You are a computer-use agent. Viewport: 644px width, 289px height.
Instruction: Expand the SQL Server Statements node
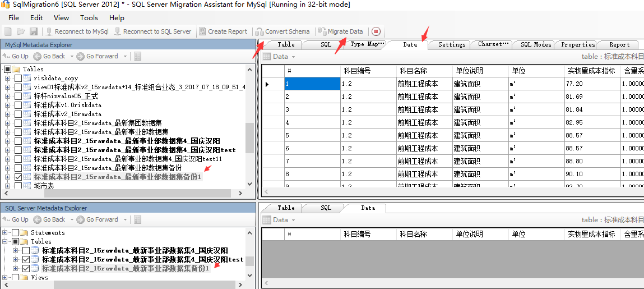click(x=5, y=233)
